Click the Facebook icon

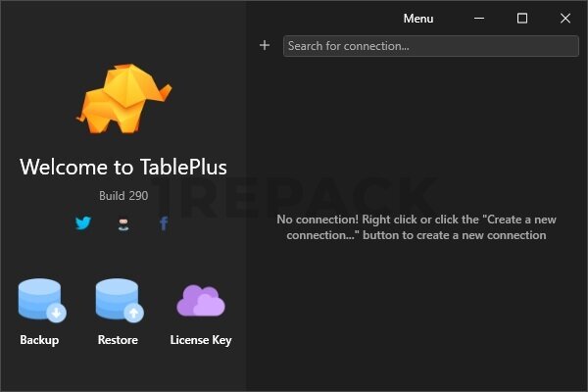[164, 223]
